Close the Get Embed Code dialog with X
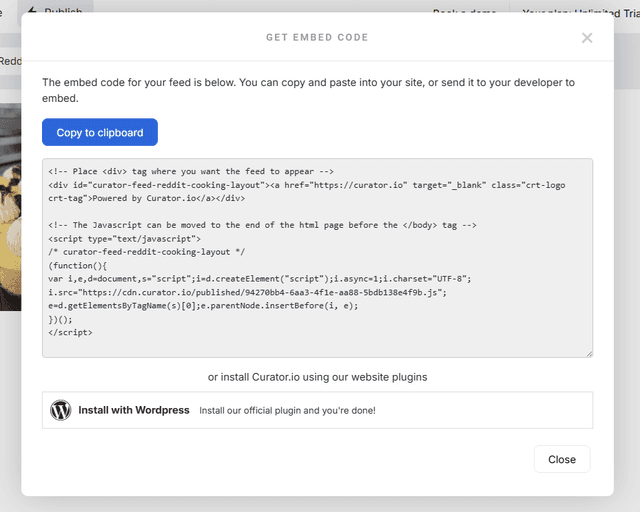This screenshot has height=512, width=640. (587, 38)
